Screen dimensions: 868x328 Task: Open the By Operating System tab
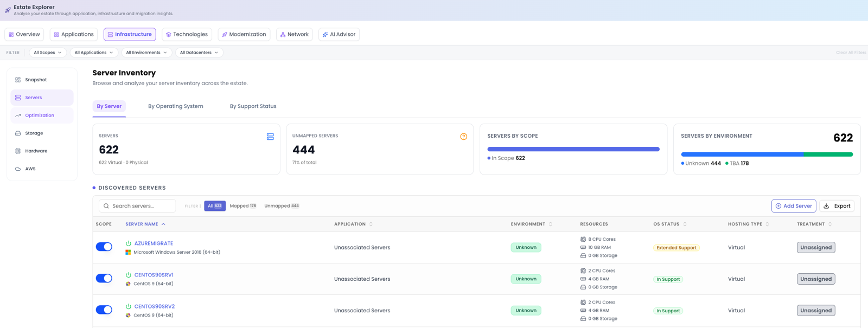click(x=176, y=106)
